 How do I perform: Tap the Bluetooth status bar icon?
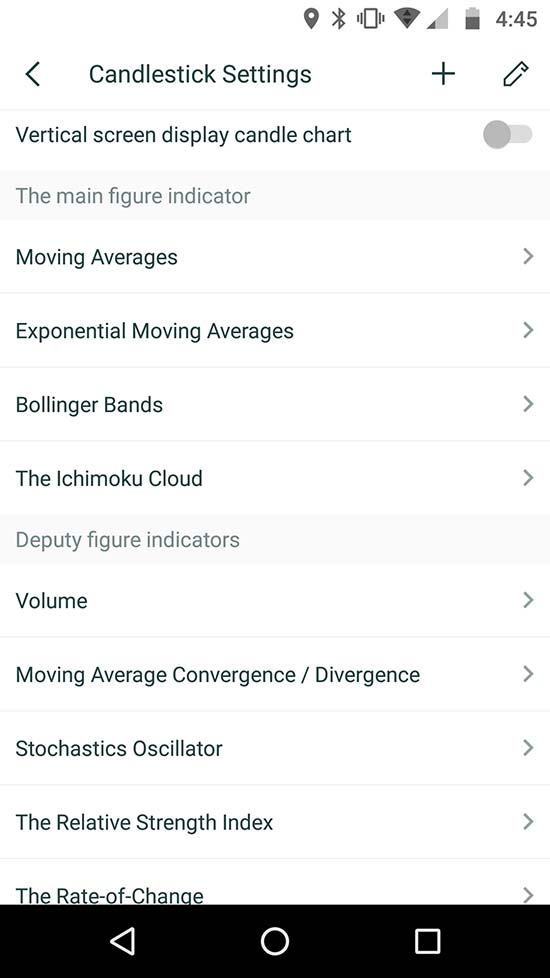(x=339, y=19)
